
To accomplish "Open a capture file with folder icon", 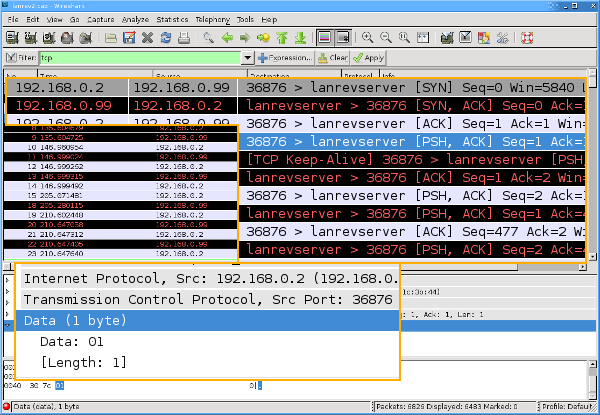I will 111,37.
